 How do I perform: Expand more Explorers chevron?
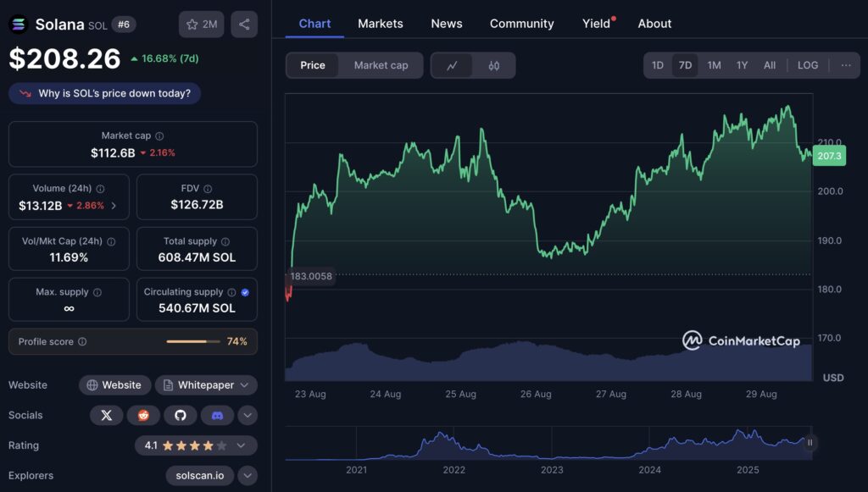248,475
